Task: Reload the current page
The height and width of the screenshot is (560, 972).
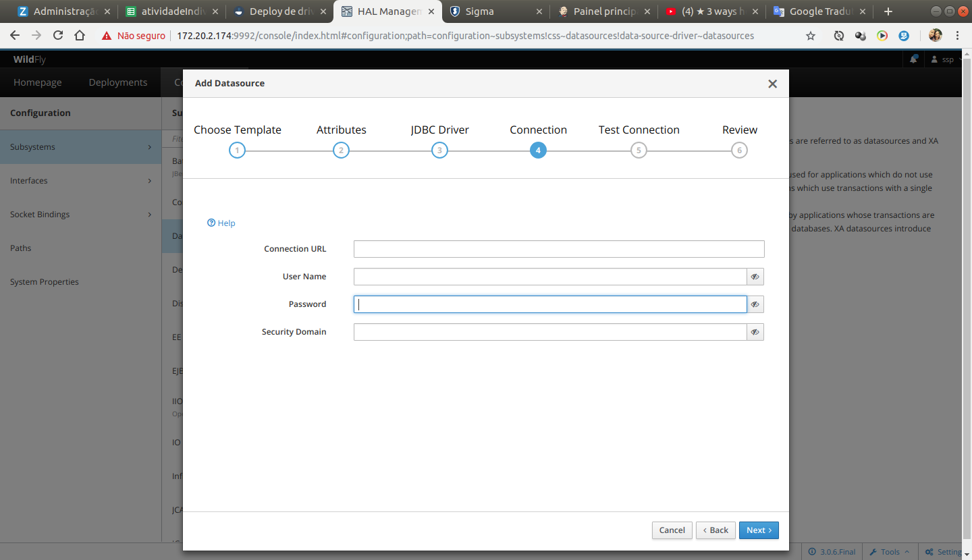Action: 58,36
